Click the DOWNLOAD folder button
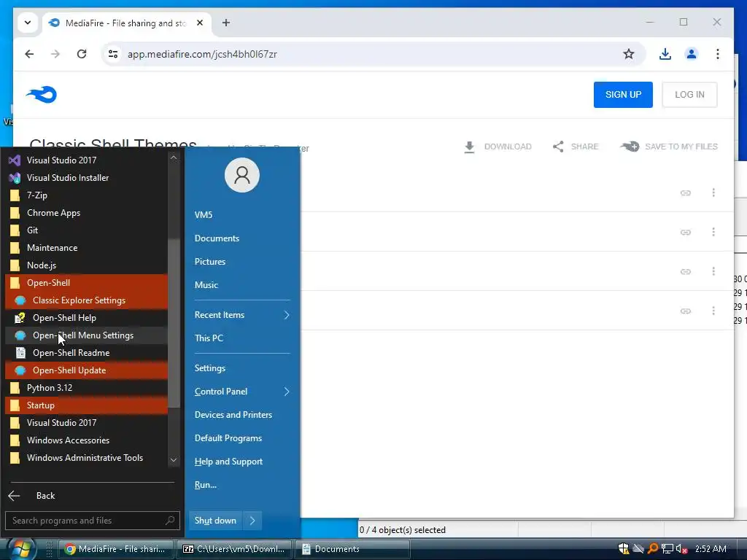Image resolution: width=747 pixels, height=560 pixels. click(x=498, y=147)
